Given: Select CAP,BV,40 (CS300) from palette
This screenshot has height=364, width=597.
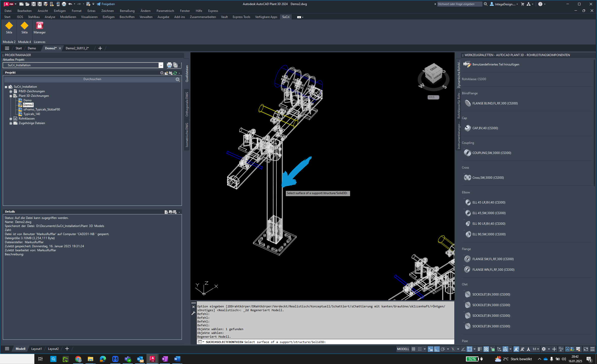Looking at the screenshot, I should (481, 128).
